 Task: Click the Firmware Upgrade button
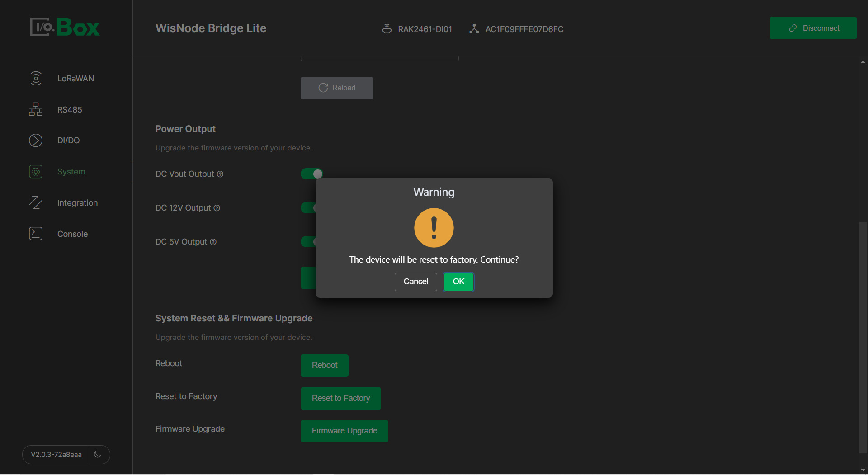click(x=344, y=431)
